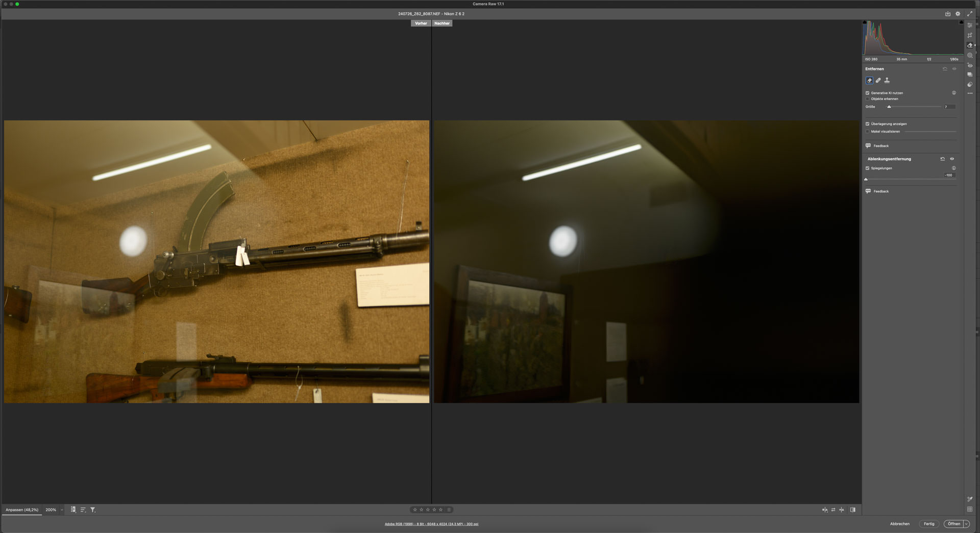Screen dimensions: 980x533
Task: Uncheck Generative KI nutzen
Action: click(x=867, y=93)
